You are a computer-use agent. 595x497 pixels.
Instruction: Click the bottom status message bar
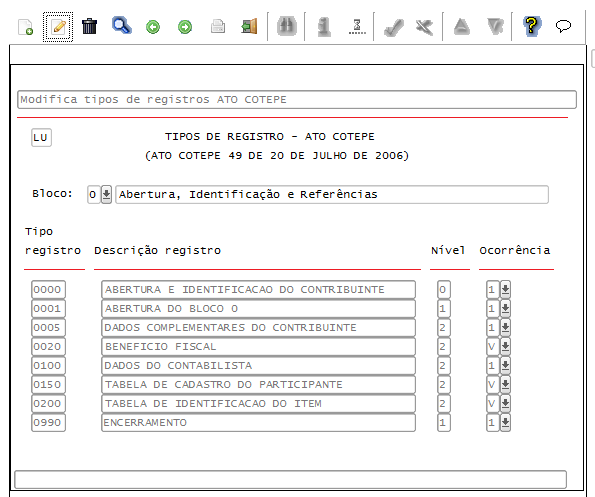click(x=290, y=480)
